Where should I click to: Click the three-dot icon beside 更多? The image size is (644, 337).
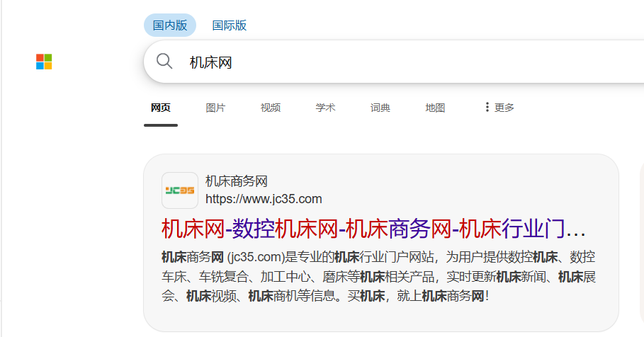(x=487, y=107)
